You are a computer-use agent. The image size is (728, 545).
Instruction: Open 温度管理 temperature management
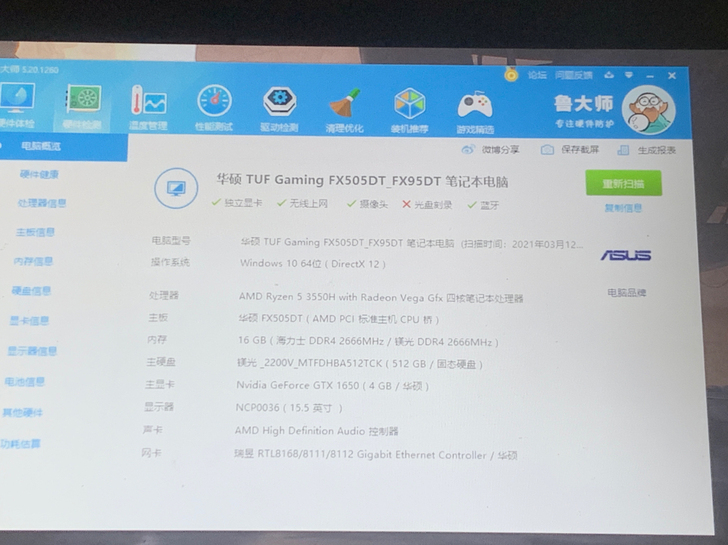click(x=148, y=107)
